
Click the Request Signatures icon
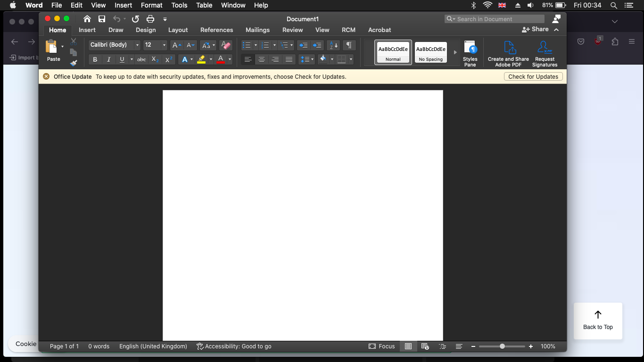coord(545,53)
